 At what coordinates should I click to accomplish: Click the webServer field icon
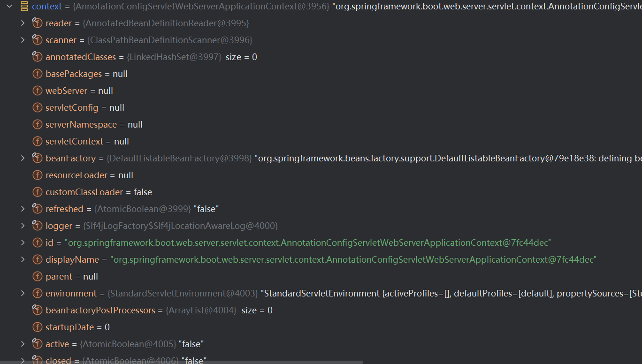click(37, 91)
